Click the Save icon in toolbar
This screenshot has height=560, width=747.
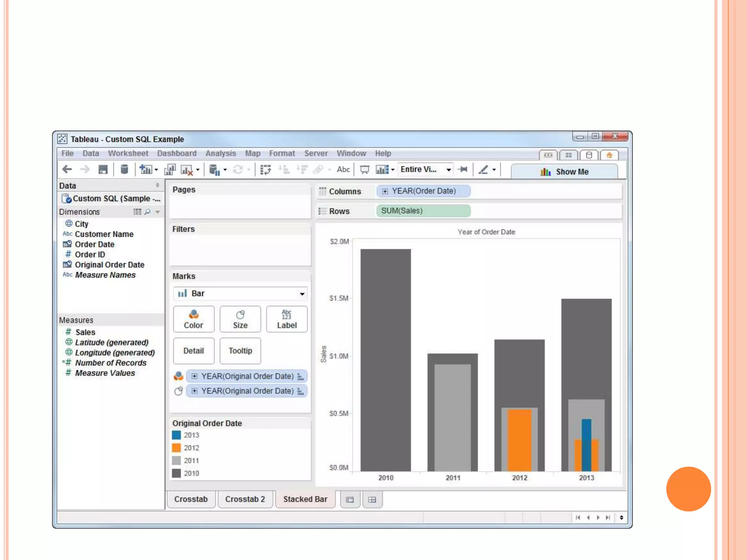(x=103, y=170)
